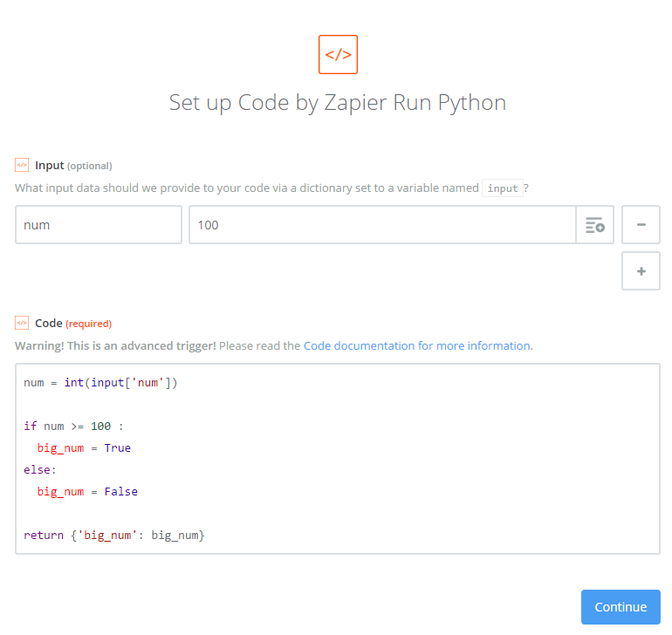
Task: Open the insert-field picker in value box
Action: [x=595, y=225]
